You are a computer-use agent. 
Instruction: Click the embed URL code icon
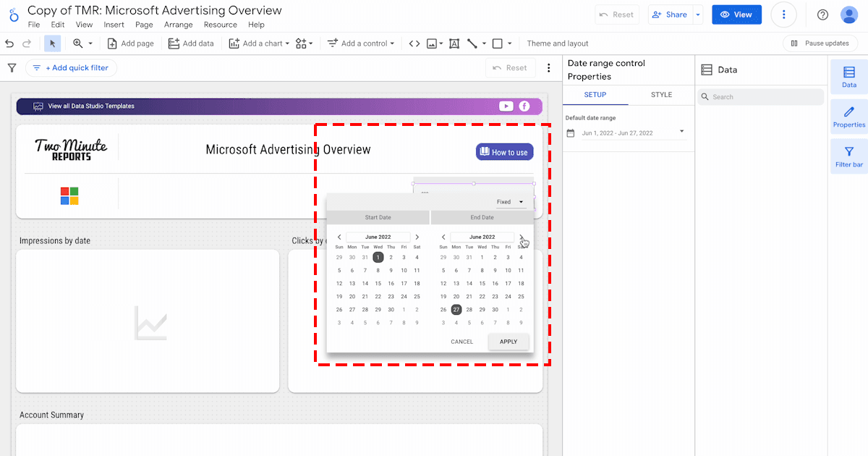click(x=414, y=43)
